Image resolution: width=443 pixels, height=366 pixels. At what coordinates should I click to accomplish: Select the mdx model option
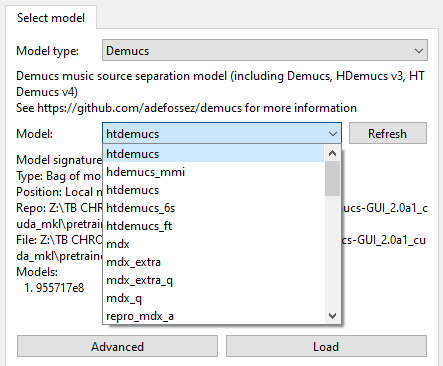pyautogui.click(x=213, y=244)
